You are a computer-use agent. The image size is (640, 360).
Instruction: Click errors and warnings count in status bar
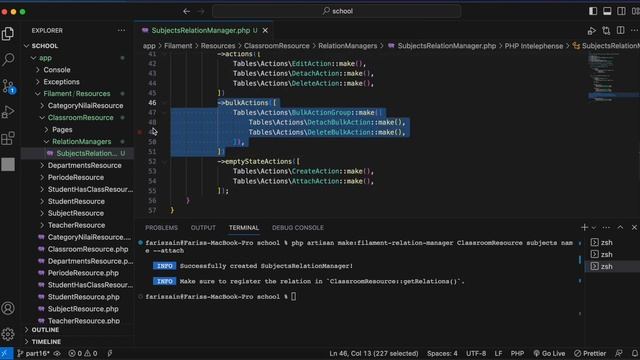click(83, 353)
